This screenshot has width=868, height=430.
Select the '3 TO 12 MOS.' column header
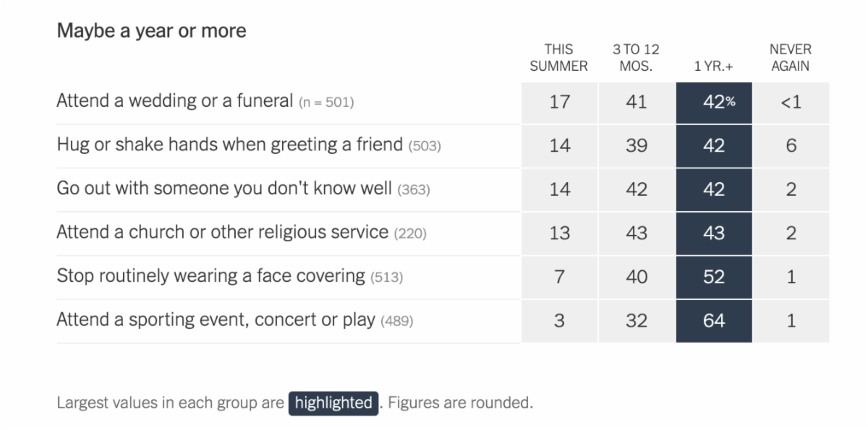click(x=636, y=58)
